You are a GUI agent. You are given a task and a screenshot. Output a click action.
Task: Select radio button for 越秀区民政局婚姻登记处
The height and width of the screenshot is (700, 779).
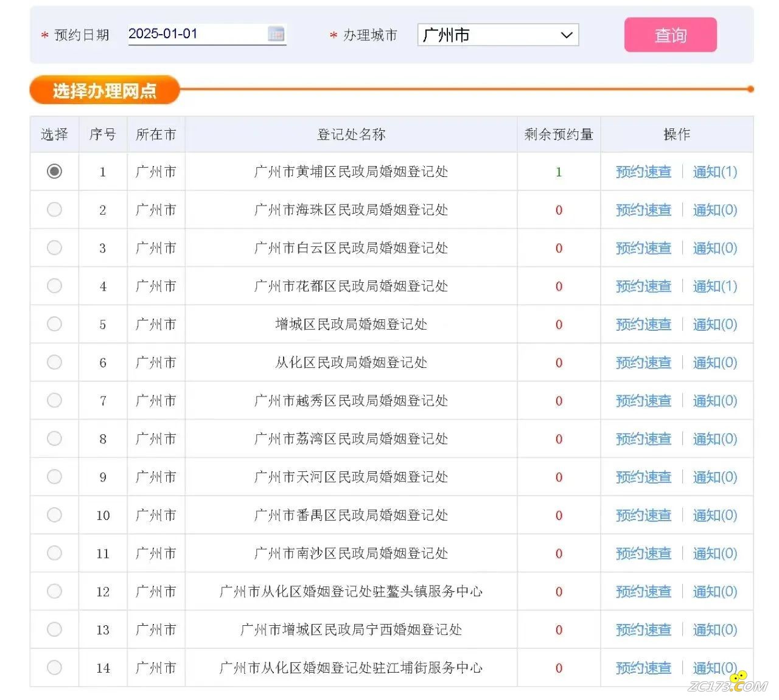coord(54,400)
